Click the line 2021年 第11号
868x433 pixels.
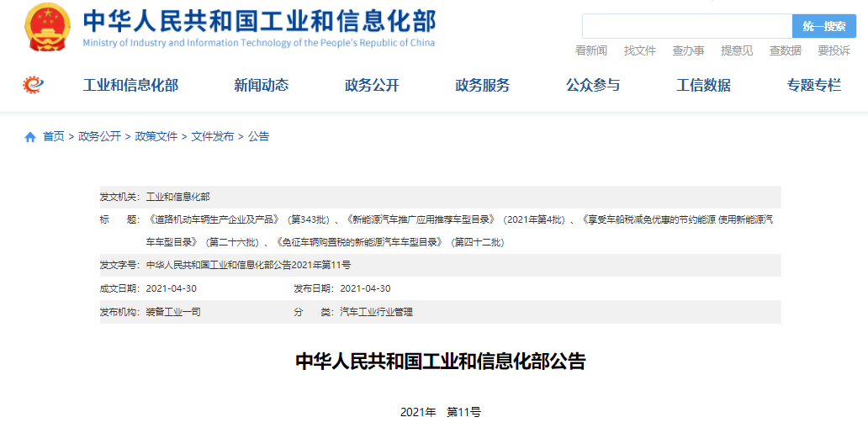pyautogui.click(x=441, y=412)
